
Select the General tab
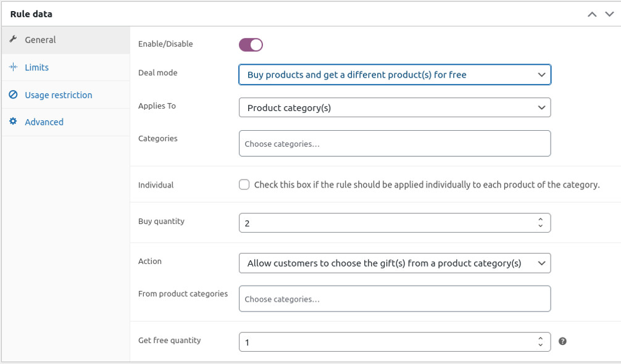pyautogui.click(x=40, y=39)
